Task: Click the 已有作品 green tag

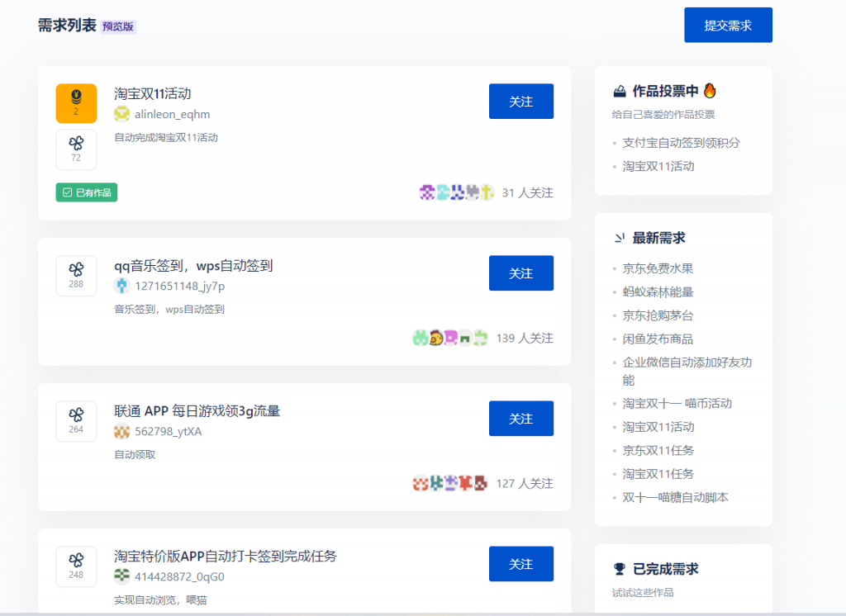Action: (x=86, y=192)
